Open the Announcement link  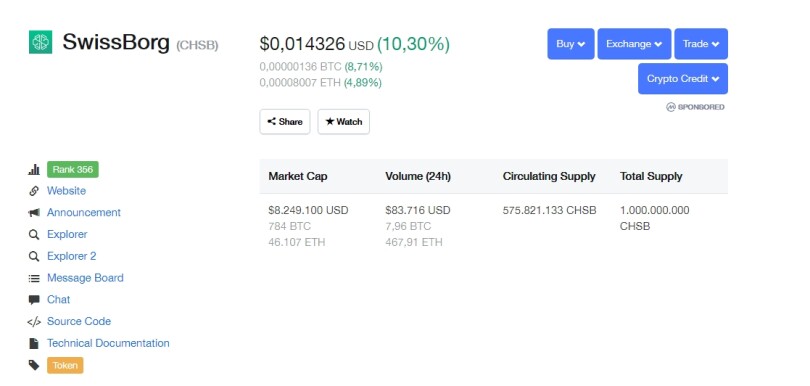(84, 212)
